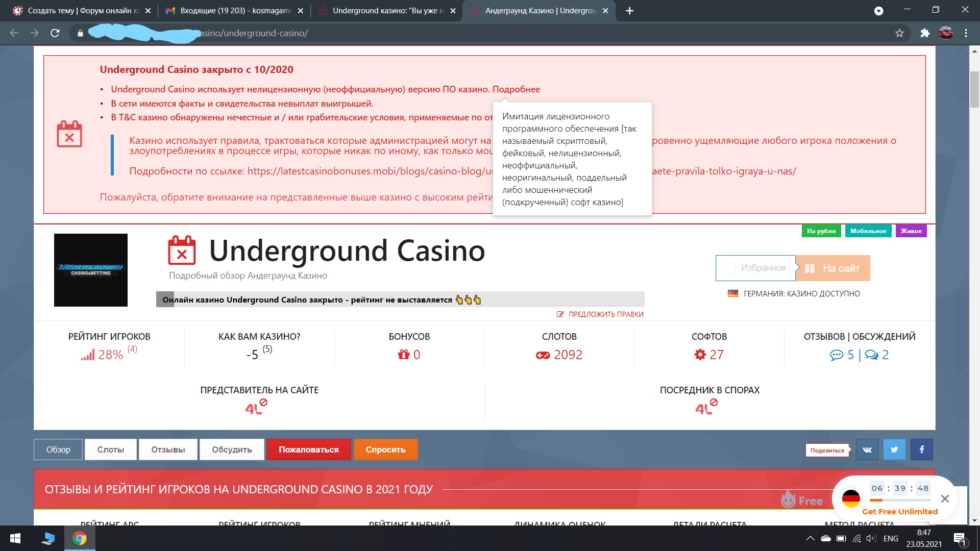
Task: Click the 'Мобильное' teal tag
Action: click(868, 231)
